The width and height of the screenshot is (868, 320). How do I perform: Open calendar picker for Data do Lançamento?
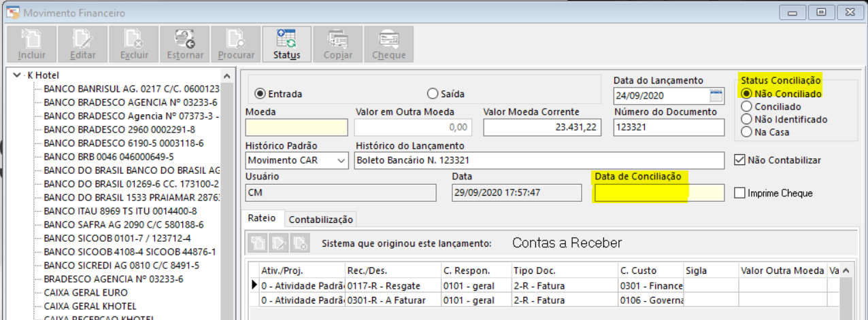[x=716, y=94]
